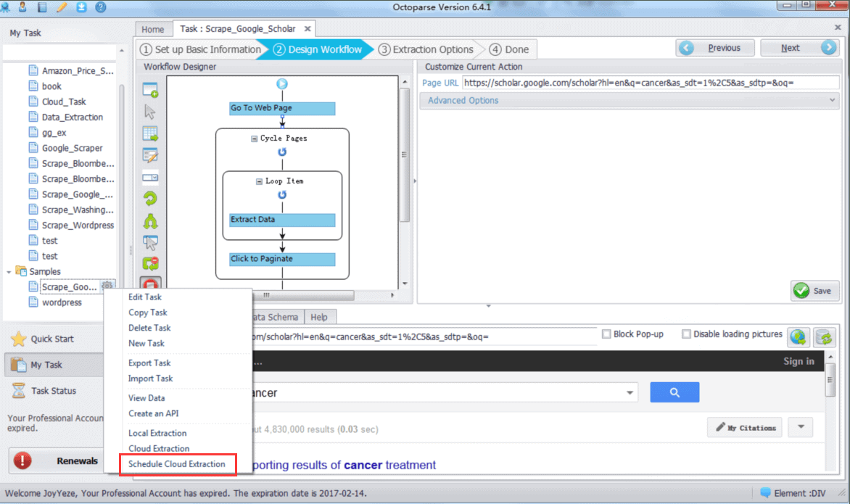850x504 pixels.
Task: Select the Click to Paginate workflow step
Action: click(282, 259)
